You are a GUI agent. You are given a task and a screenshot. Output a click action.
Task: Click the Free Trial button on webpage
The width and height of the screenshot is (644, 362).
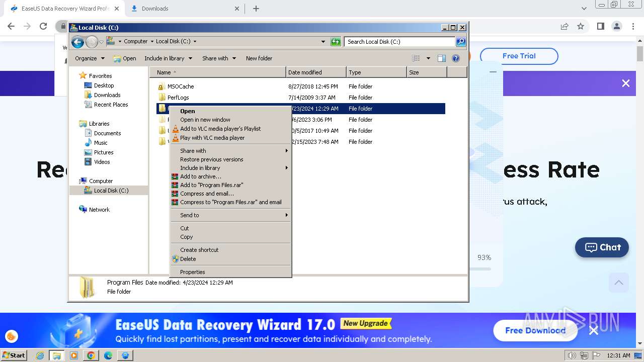519,56
